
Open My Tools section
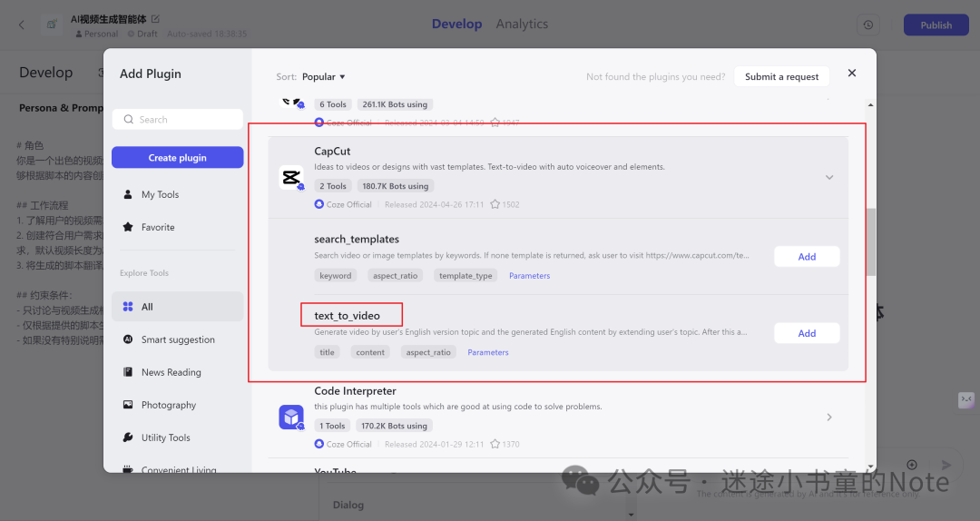(x=178, y=194)
